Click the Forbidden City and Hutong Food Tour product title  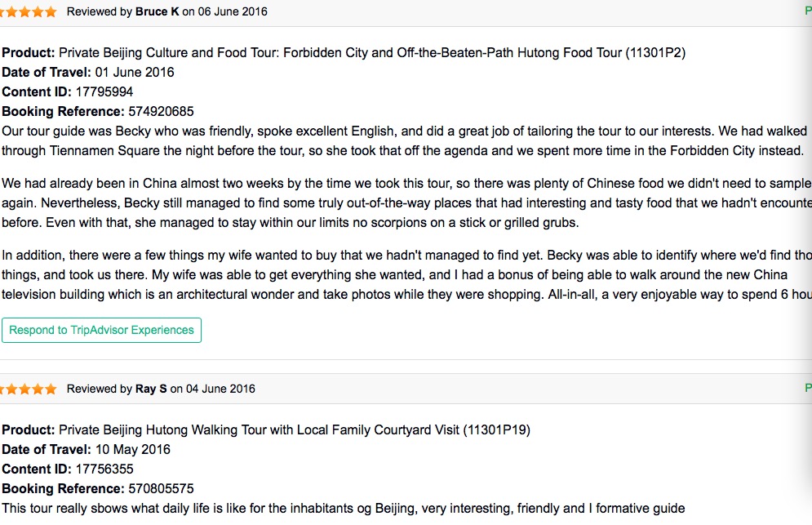click(x=371, y=53)
